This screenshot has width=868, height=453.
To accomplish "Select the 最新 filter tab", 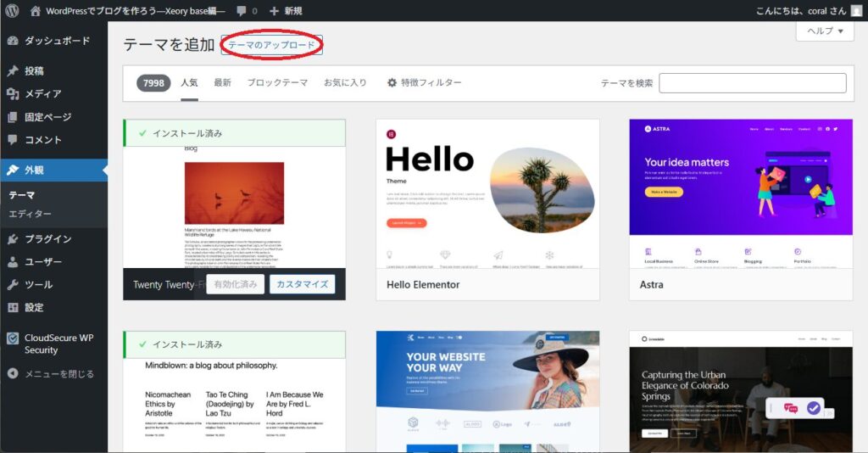I will coord(223,82).
